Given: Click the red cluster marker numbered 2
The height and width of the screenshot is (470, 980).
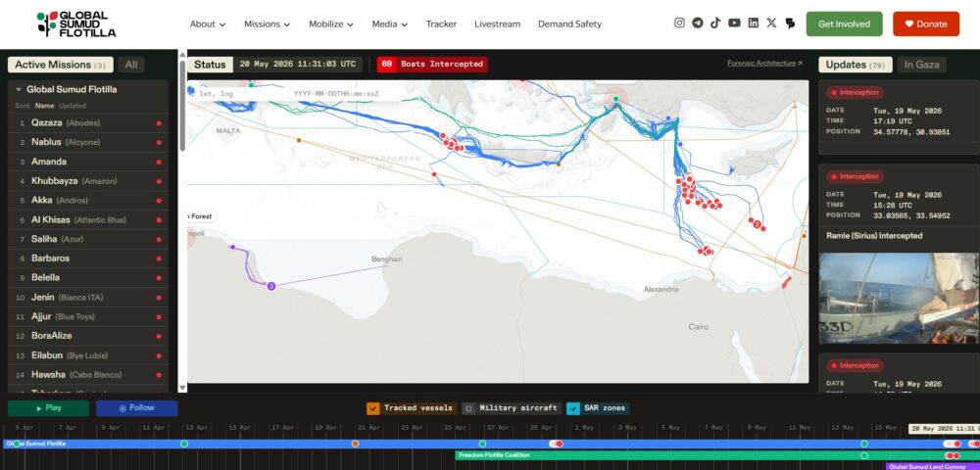Looking at the screenshot, I should [x=757, y=224].
